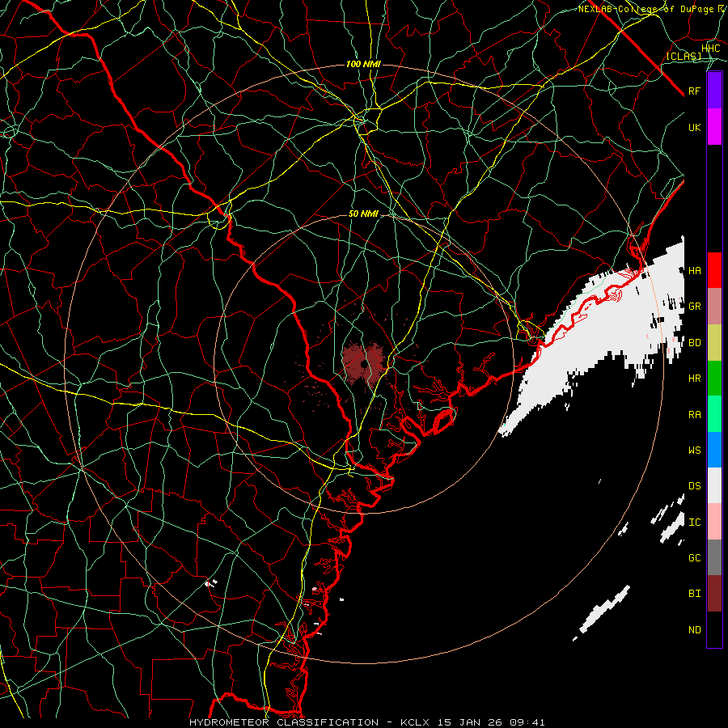Click the light green RA swatch
Viewport: 728px width, 728px height.
pos(714,414)
